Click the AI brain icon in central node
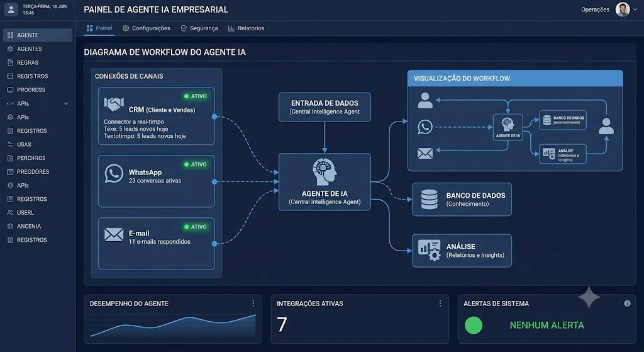The image size is (644, 352). coord(325,173)
